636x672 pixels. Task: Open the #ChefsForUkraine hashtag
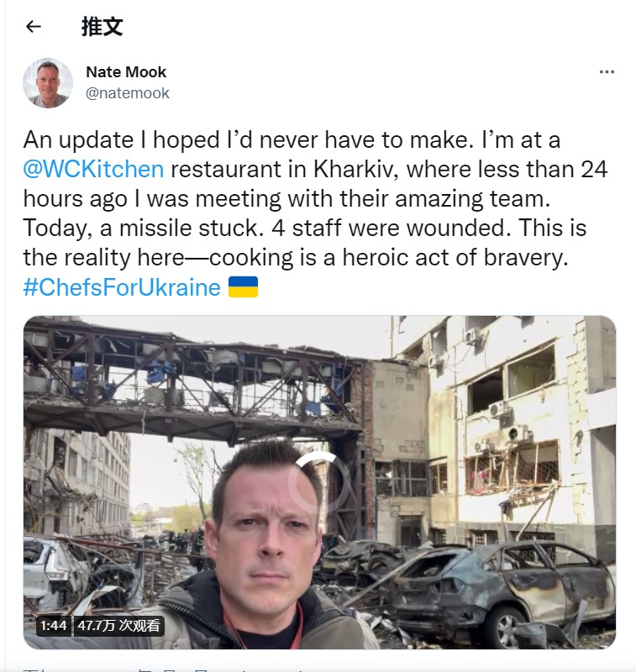click(122, 286)
